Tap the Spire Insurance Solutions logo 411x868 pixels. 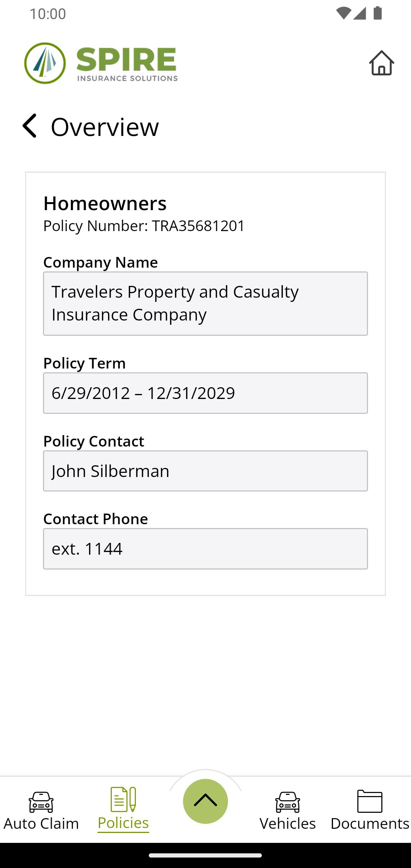click(101, 63)
